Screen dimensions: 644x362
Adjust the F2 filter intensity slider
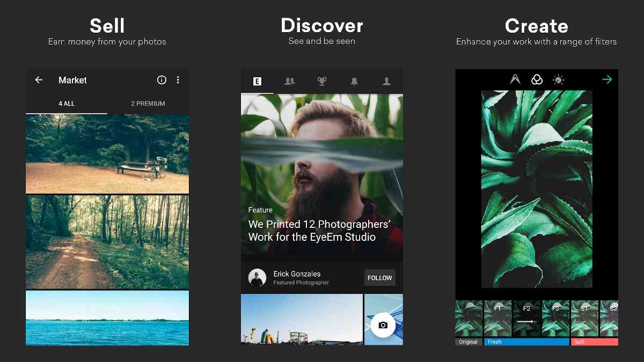pyautogui.click(x=525, y=321)
